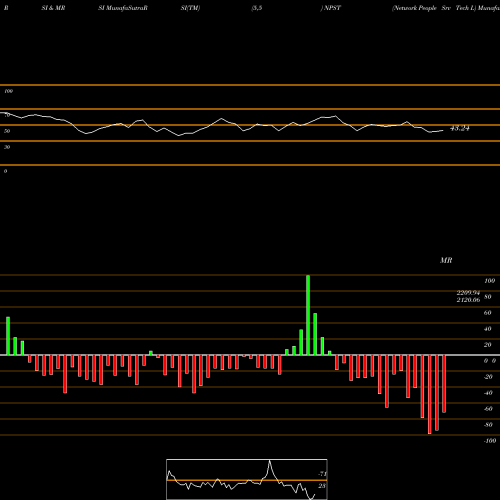
Task: Click the -20 label on the MR axis
Action: pos(488,377)
